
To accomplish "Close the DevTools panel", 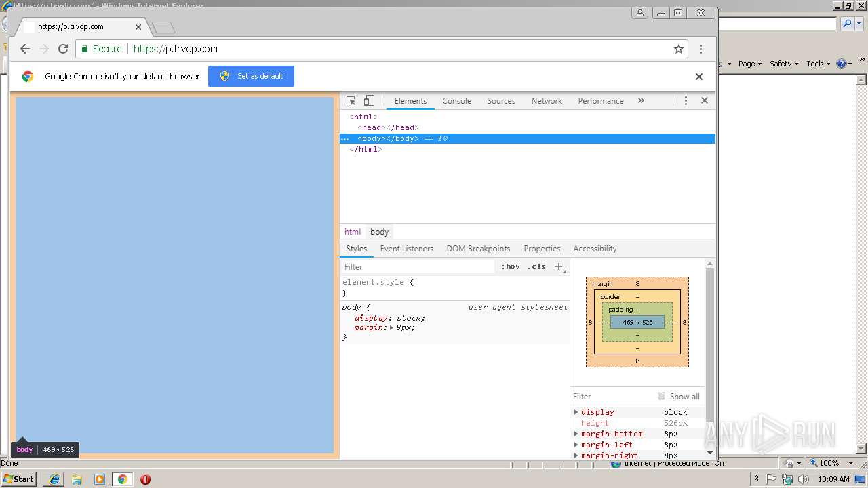I will 705,100.
